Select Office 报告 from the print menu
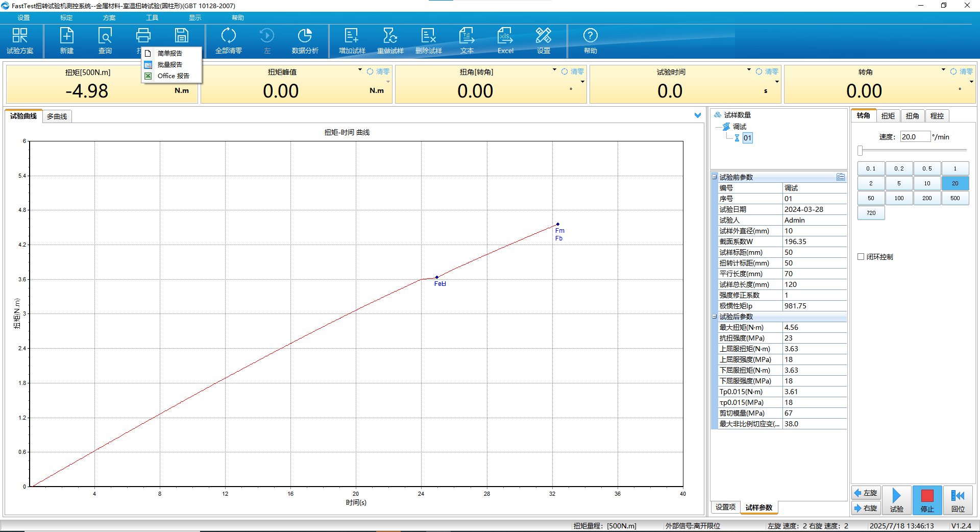This screenshot has width=980, height=532. 173,76
